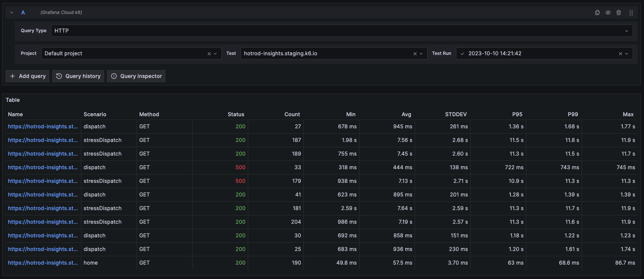Viewport: 644px width, 279px height.
Task: Expand the Test Run dropdown
Action: 627,54
